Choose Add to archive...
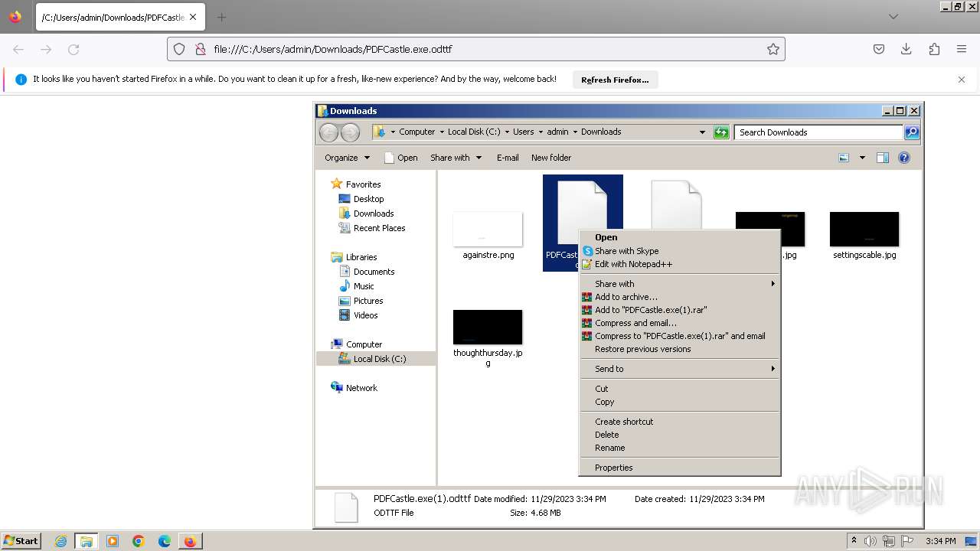 (679, 297)
